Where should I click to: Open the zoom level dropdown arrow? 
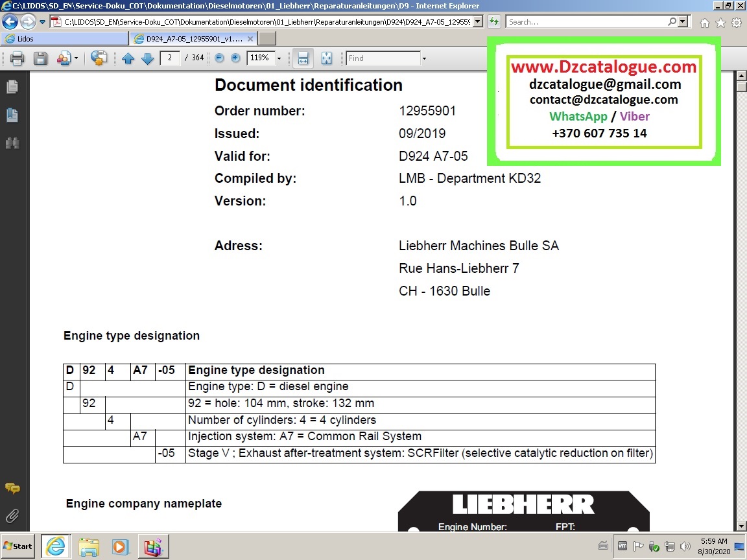(x=279, y=58)
